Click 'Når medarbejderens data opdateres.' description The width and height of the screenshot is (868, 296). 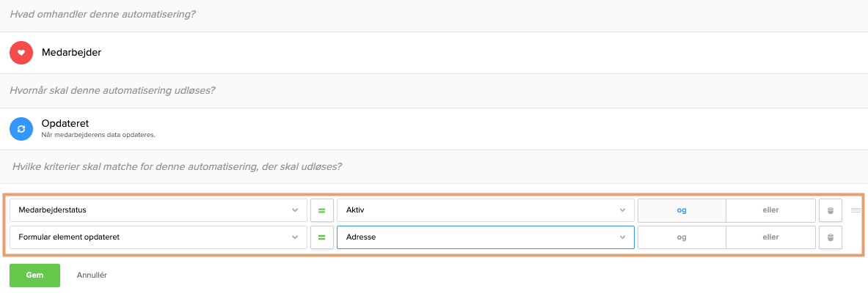(x=98, y=134)
